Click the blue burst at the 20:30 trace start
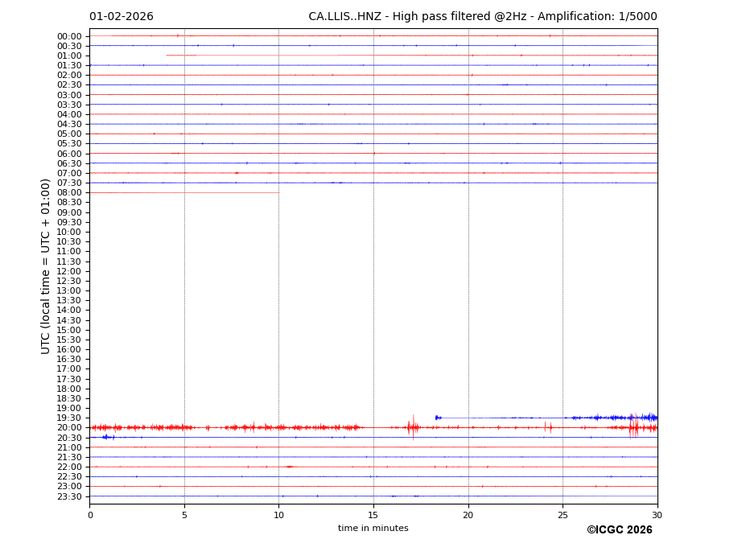Image resolution: width=746 pixels, height=560 pixels. pos(106,437)
